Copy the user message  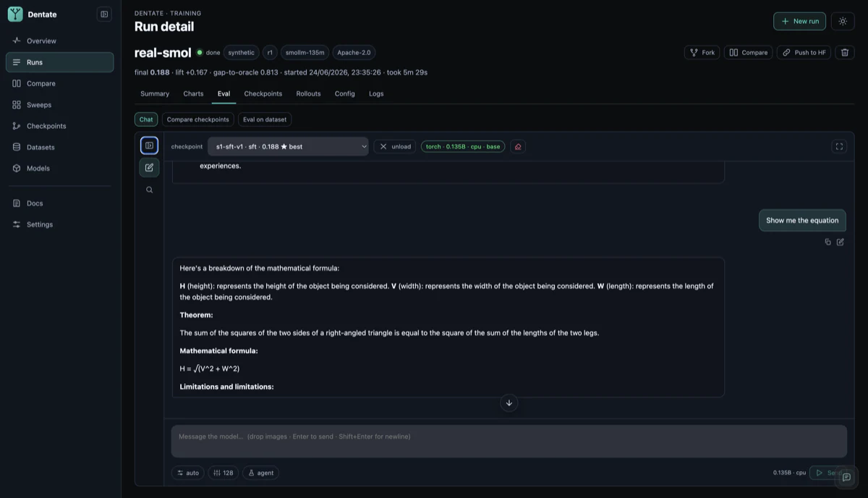(x=827, y=242)
